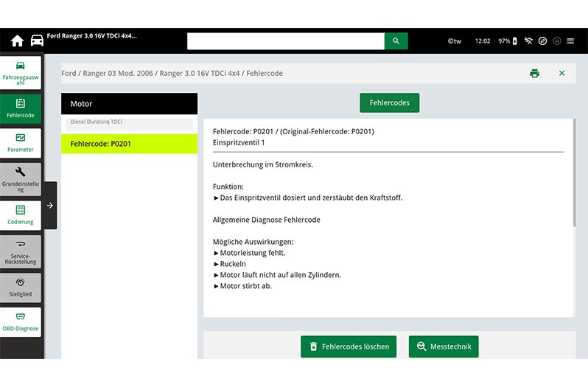Select Parameter in the sidebar
This screenshot has height=387, width=588.
[21, 142]
